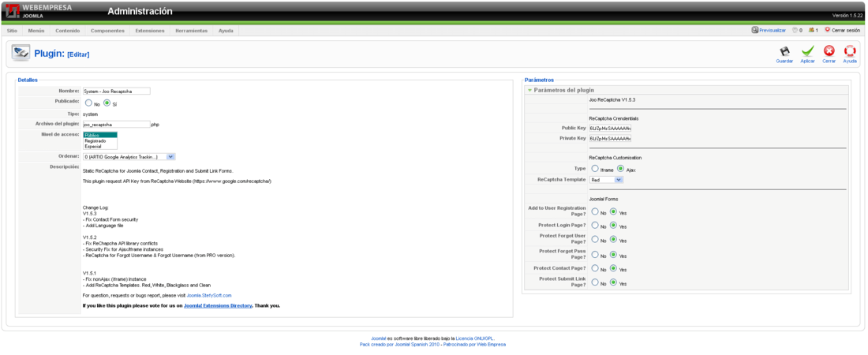Choose Yes for Protect Contact Page
This screenshot has height=355, width=868.
[x=613, y=268]
